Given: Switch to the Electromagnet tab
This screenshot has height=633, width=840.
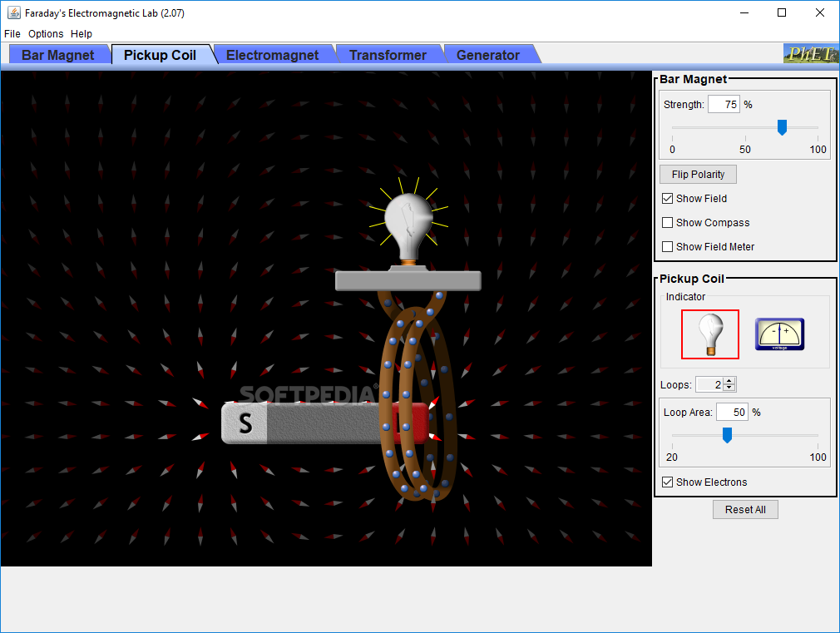Looking at the screenshot, I should [272, 55].
